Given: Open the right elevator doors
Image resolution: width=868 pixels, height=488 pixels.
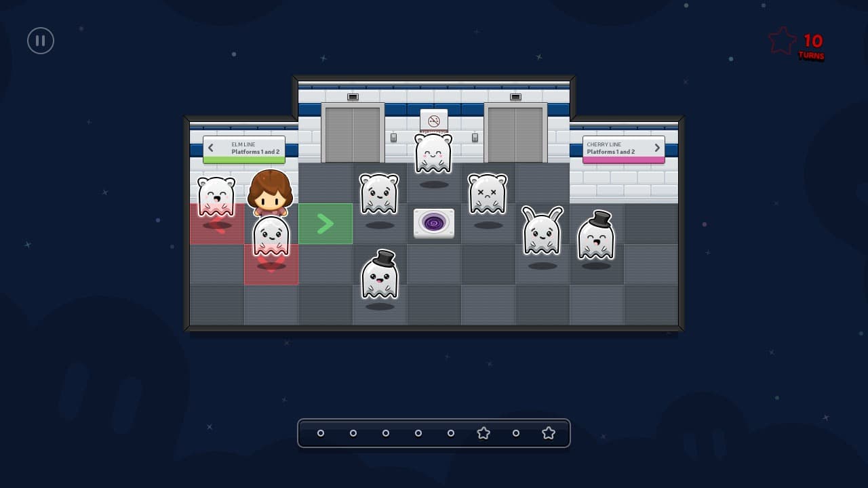Looking at the screenshot, I should pyautogui.click(x=515, y=134).
